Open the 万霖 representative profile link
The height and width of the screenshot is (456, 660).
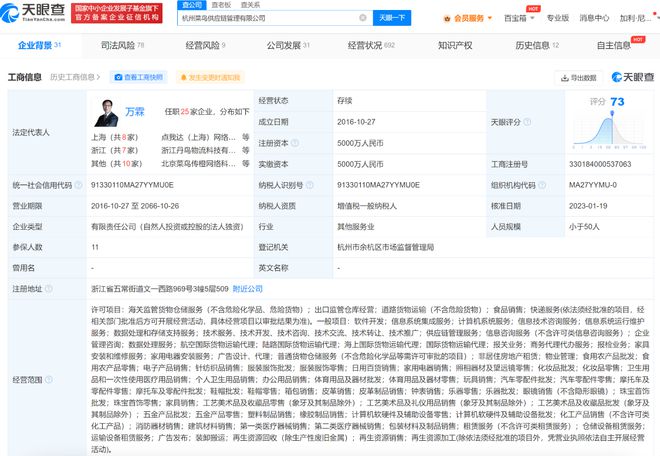pos(135,112)
